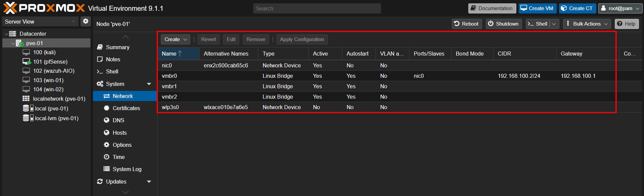Expand the Updates submenu arrow

point(149,182)
